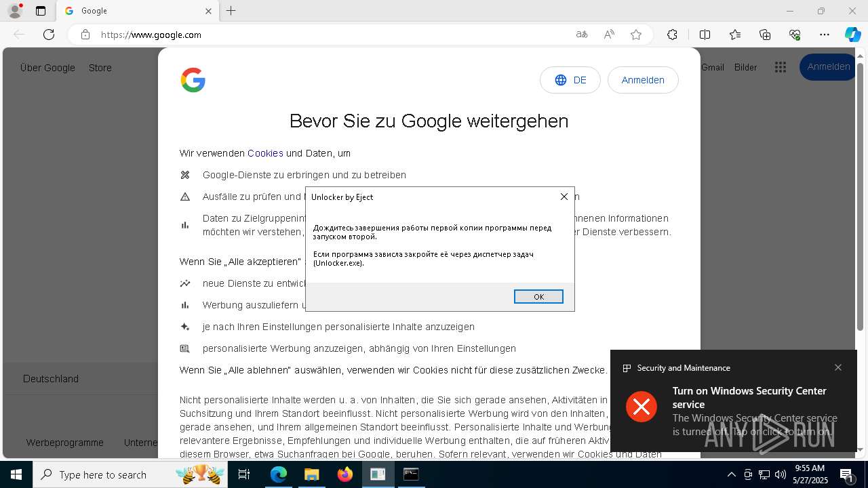Open the Store link
Screen dimensions: 868x488
tap(100, 68)
